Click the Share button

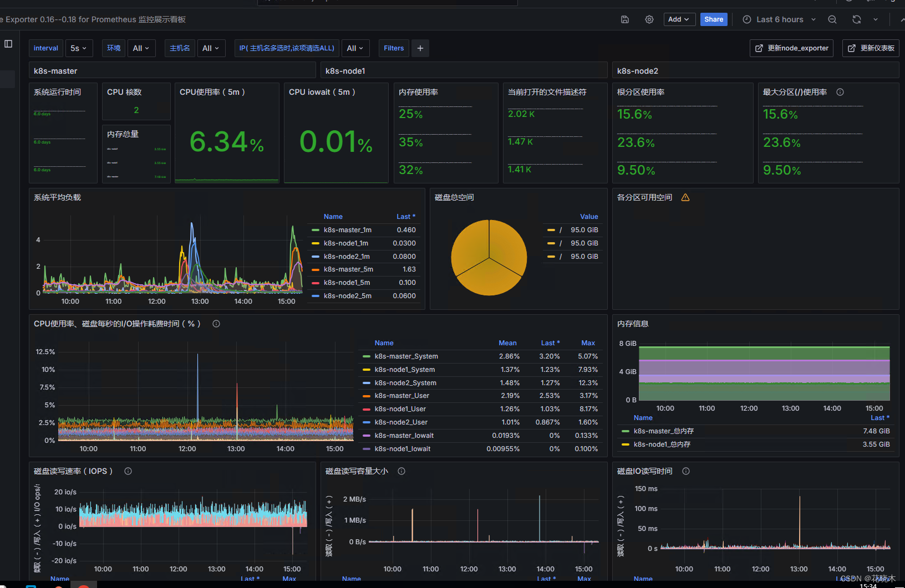[x=714, y=19]
